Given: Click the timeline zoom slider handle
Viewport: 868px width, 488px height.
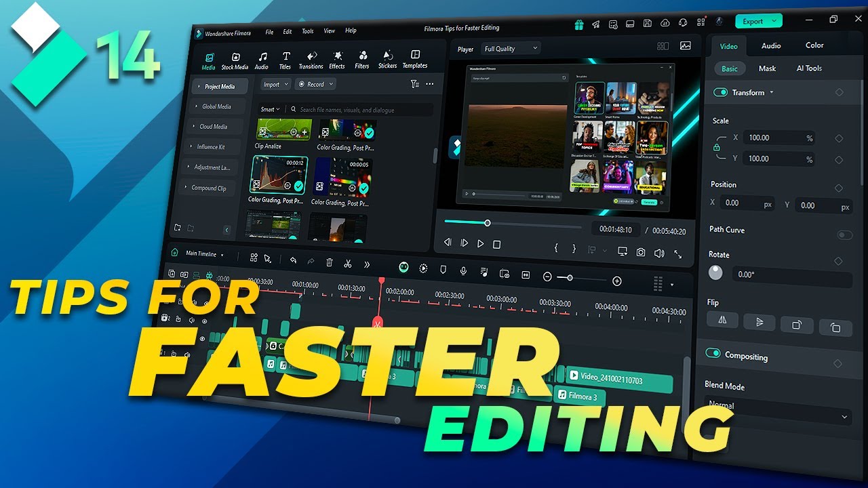Looking at the screenshot, I should pyautogui.click(x=570, y=278).
